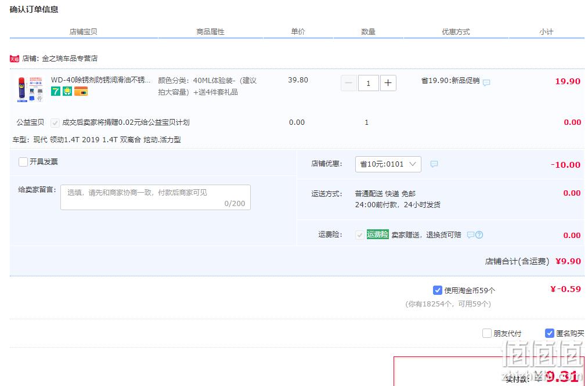Click the comment icon beside store discount dropdown
This screenshot has width=588, height=386.
pyautogui.click(x=434, y=164)
